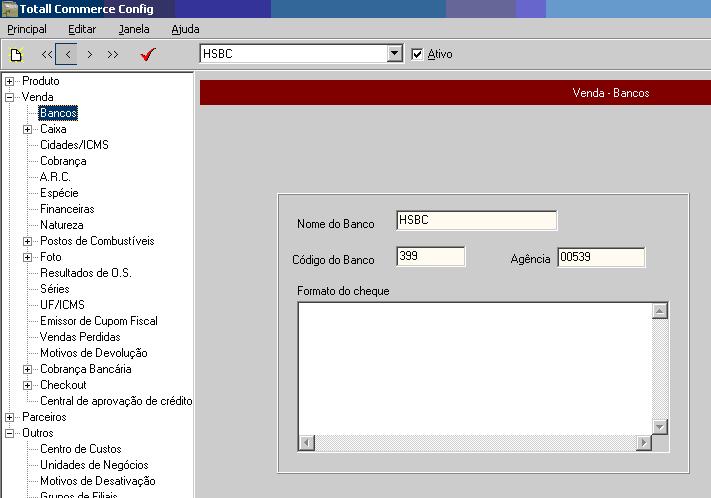Image resolution: width=711 pixels, height=498 pixels.
Task: Click the Totall Commerce Config title icon
Action: tap(10, 9)
